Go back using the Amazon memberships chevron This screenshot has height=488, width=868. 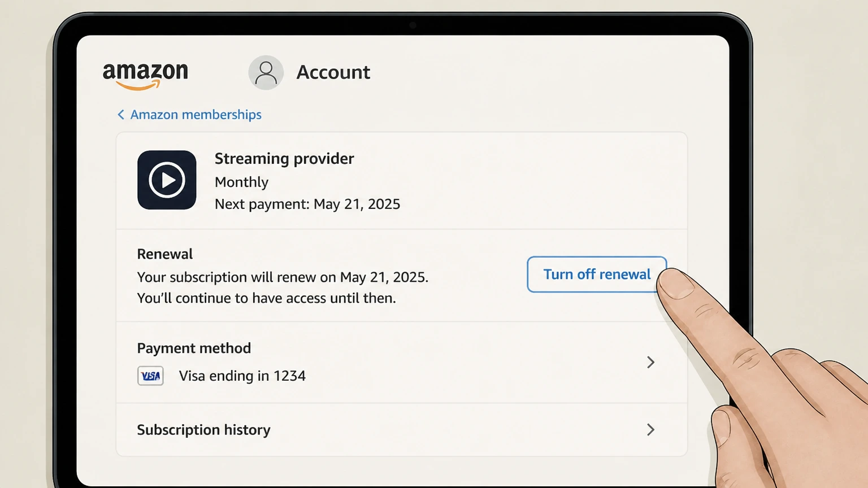[121, 115]
